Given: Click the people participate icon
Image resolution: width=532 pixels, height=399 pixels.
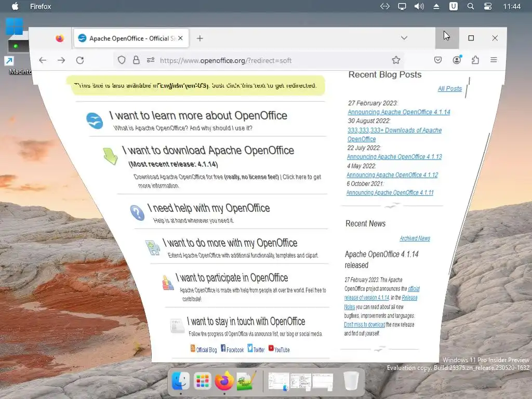Looking at the screenshot, I should point(168,283).
